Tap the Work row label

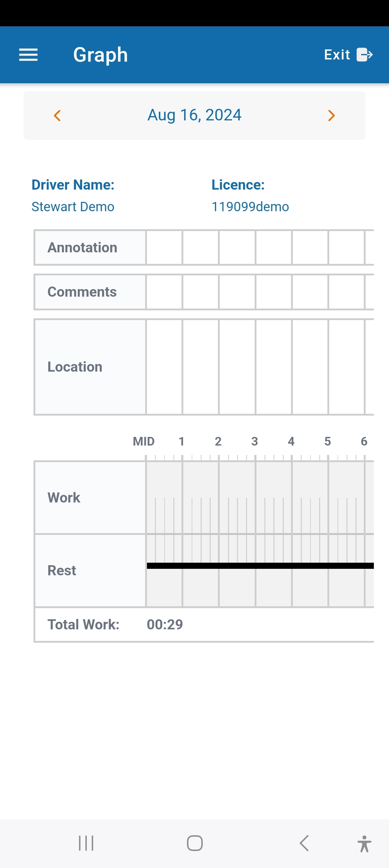[64, 498]
